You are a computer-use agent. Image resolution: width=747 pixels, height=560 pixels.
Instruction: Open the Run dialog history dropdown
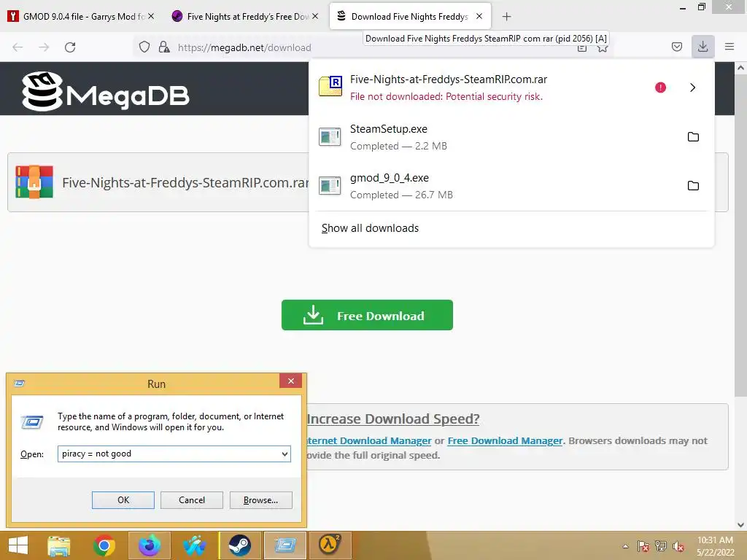[x=285, y=454]
